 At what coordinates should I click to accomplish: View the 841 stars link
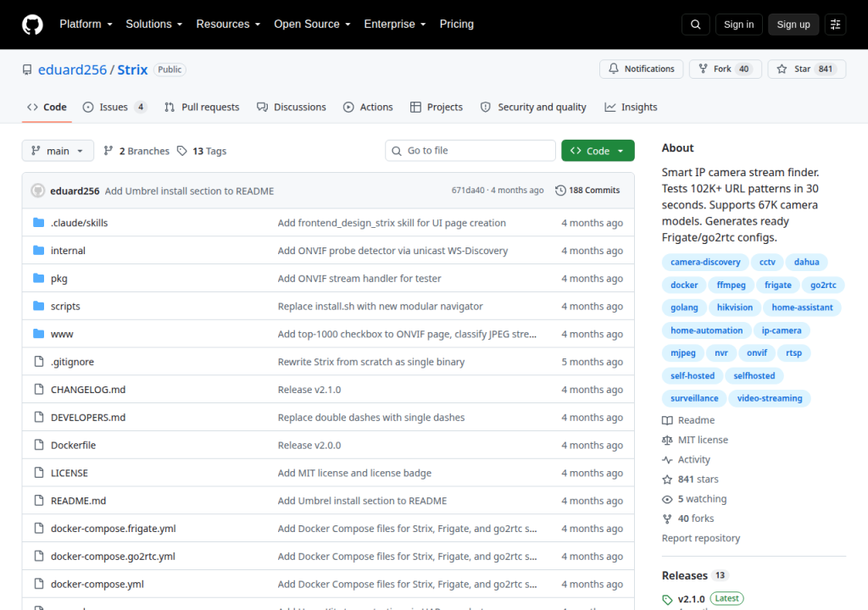click(690, 479)
